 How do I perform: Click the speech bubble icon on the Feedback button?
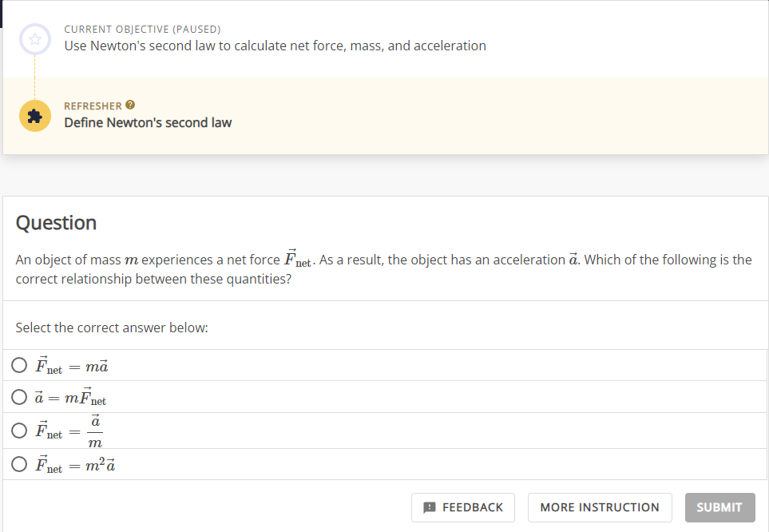(x=429, y=507)
